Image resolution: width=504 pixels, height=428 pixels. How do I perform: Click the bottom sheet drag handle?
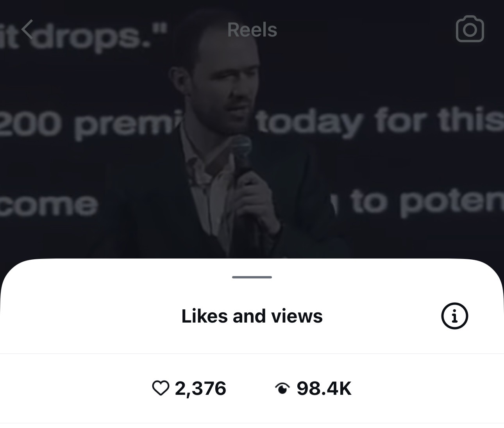click(x=252, y=277)
